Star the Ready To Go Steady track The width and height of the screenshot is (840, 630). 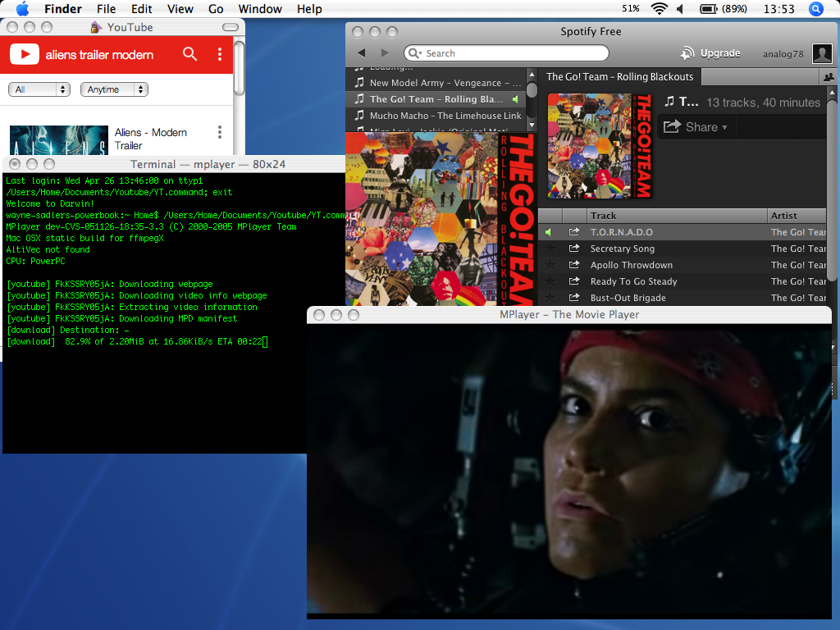click(x=550, y=281)
